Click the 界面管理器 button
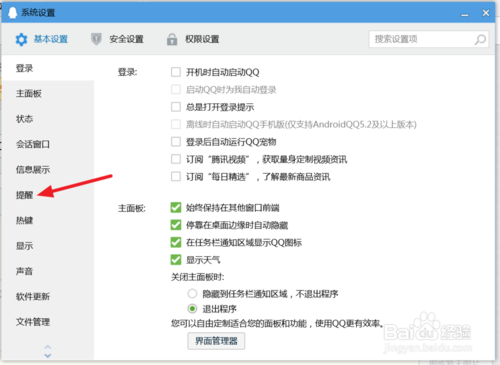 (x=216, y=341)
